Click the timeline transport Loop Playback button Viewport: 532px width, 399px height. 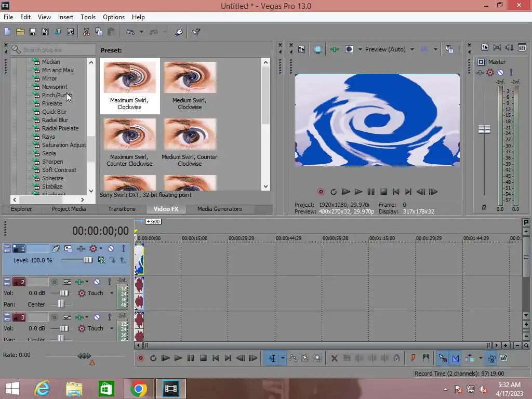pyautogui.click(x=153, y=358)
